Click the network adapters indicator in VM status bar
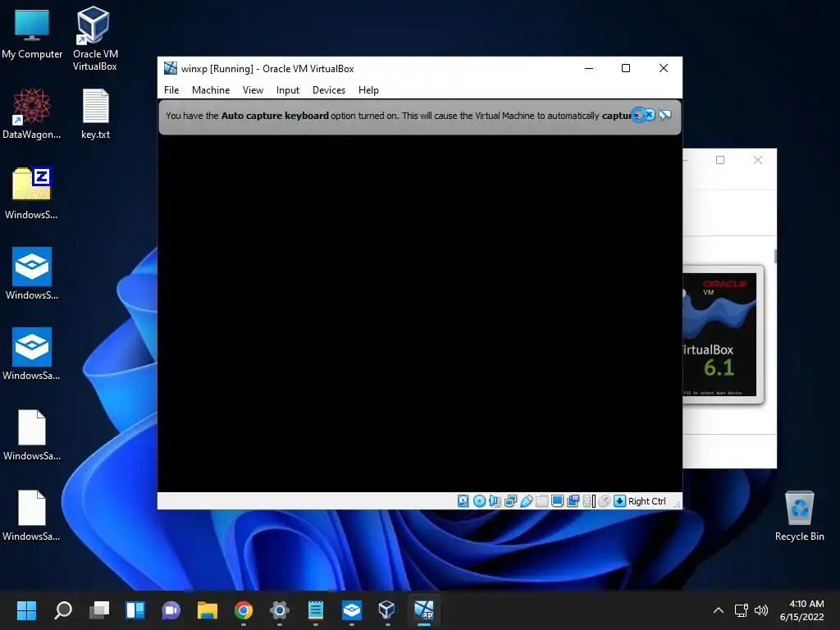This screenshot has width=840, height=630. (x=510, y=501)
